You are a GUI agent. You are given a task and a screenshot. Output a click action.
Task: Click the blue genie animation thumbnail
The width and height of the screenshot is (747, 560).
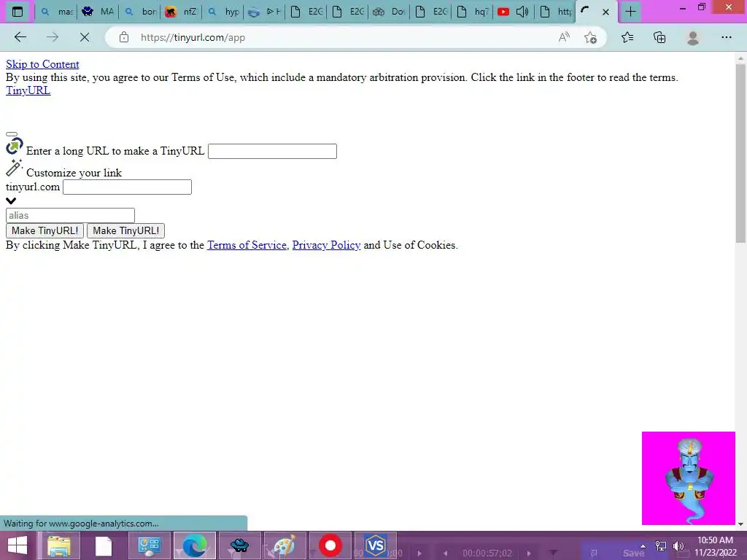(x=689, y=478)
